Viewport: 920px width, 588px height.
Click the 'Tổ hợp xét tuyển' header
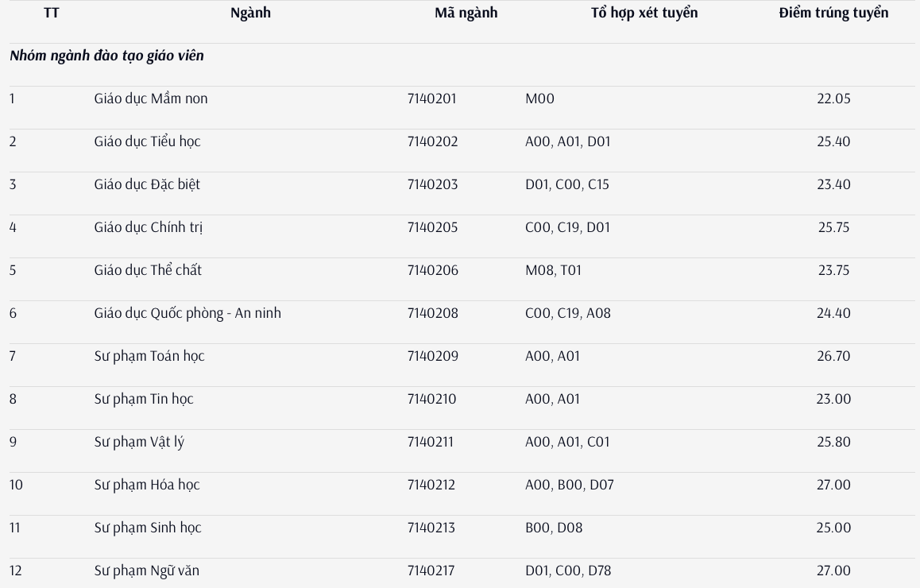pyautogui.click(x=644, y=13)
